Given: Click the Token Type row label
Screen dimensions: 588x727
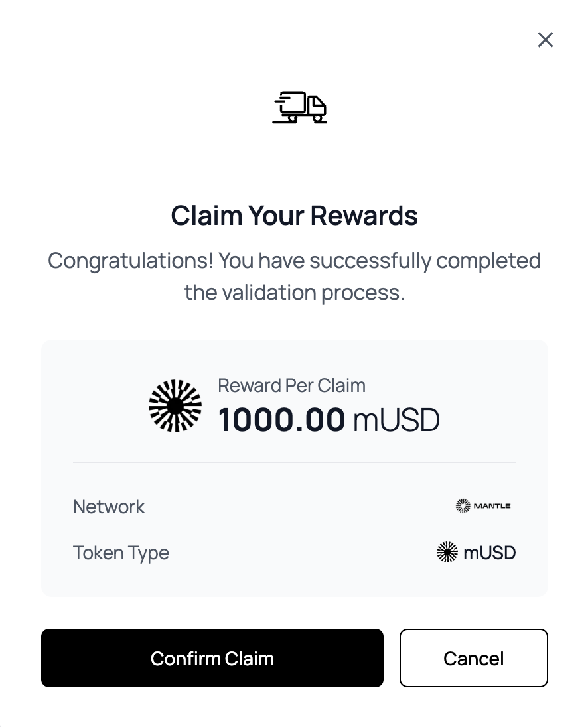Looking at the screenshot, I should pos(121,553).
